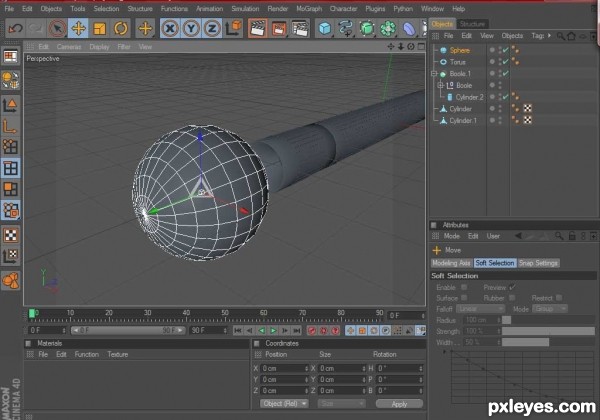The width and height of the screenshot is (600, 420).
Task: Toggle the Z axis lock
Action: 212,28
